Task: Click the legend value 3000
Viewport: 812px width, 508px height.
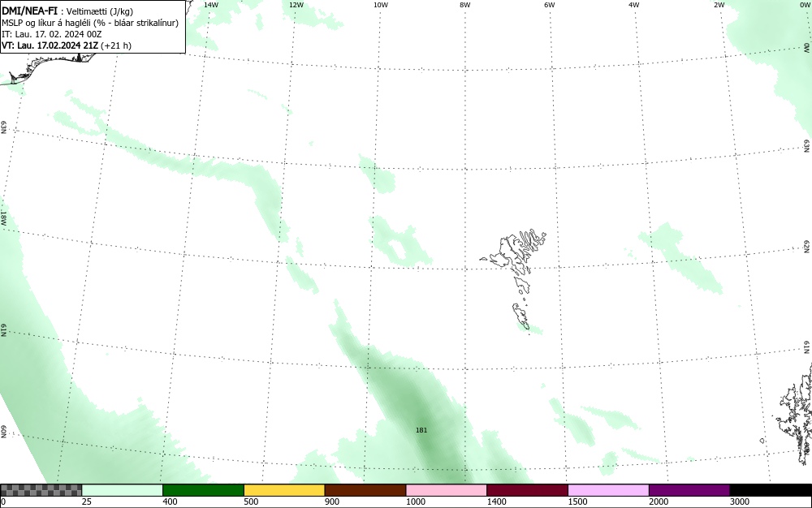Action: point(740,502)
